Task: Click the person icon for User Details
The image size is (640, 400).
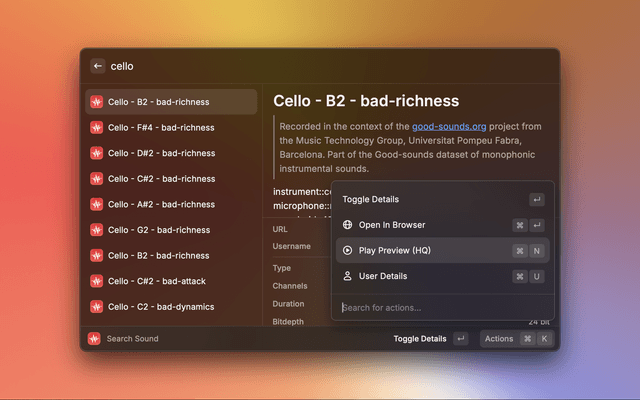Action: coord(348,276)
